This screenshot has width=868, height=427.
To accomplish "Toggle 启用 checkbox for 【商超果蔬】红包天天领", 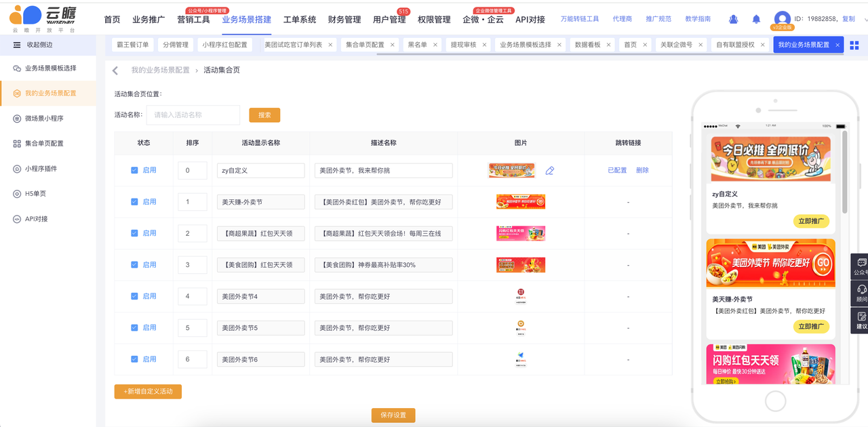I will 134,233.
